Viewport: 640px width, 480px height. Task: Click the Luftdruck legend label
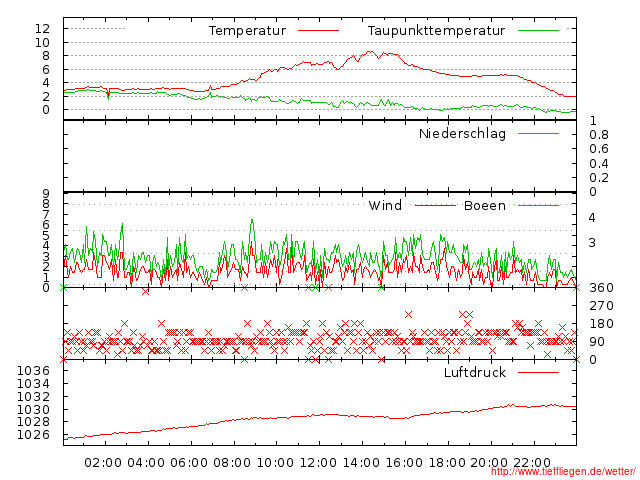[475, 372]
